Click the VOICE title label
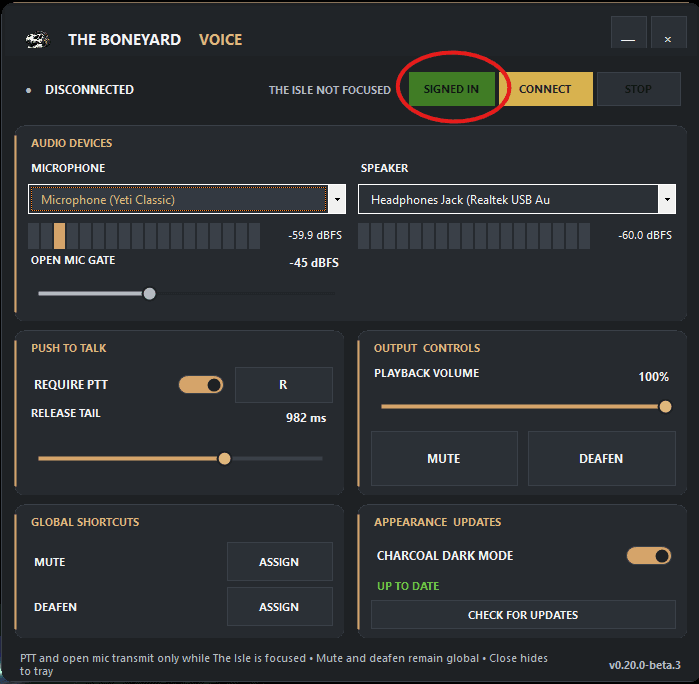The image size is (699, 684). [221, 40]
